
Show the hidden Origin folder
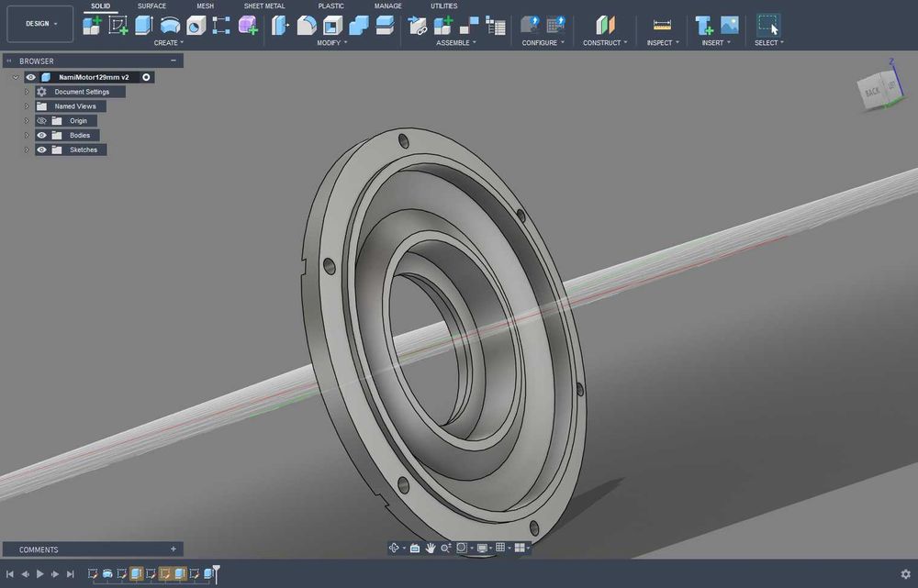pyautogui.click(x=41, y=121)
